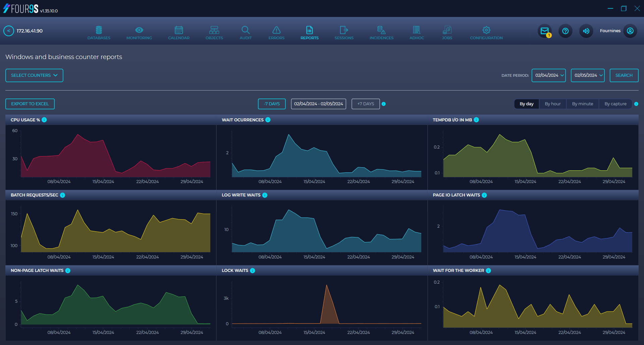Open the 02/04/2024 start date picker
Viewport: 644px width, 345px height.
[x=549, y=75]
